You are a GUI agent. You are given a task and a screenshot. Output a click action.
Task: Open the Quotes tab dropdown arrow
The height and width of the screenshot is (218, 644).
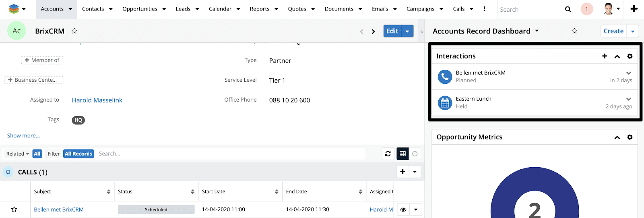[x=313, y=9]
